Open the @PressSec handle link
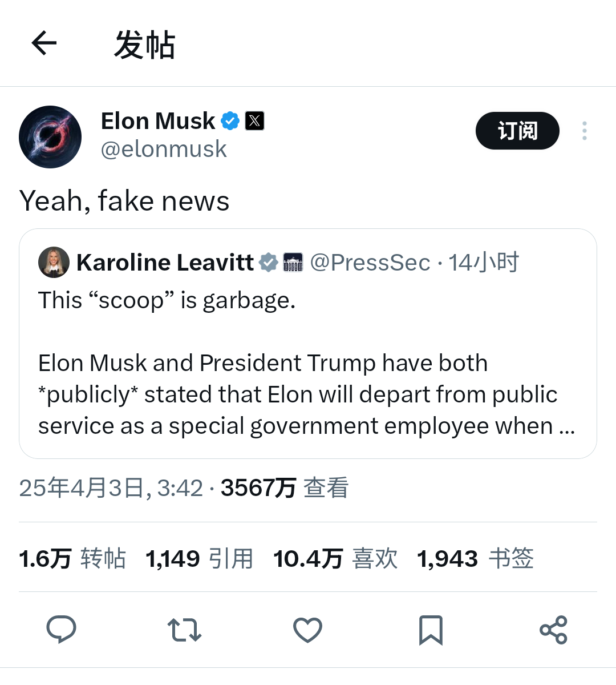The height and width of the screenshot is (685, 616). 370,263
